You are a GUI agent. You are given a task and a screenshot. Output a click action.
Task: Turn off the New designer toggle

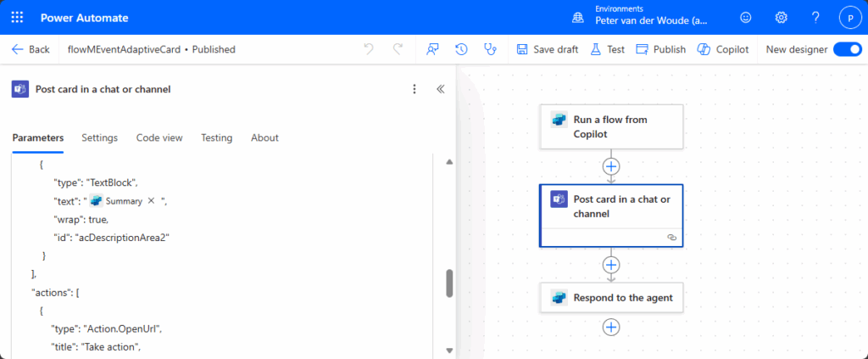[x=847, y=49]
